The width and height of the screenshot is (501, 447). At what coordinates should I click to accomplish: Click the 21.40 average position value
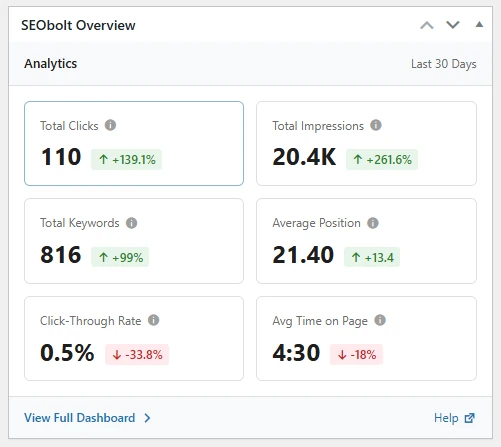pyautogui.click(x=303, y=255)
